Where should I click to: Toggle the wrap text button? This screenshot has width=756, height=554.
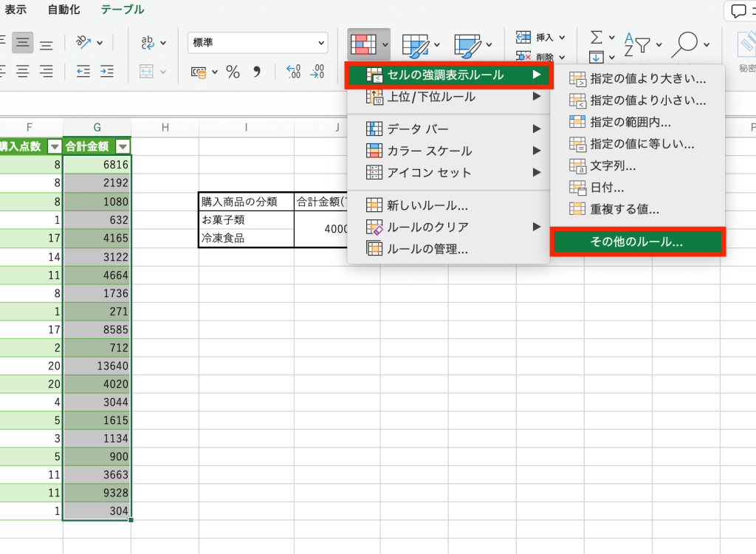pos(148,43)
